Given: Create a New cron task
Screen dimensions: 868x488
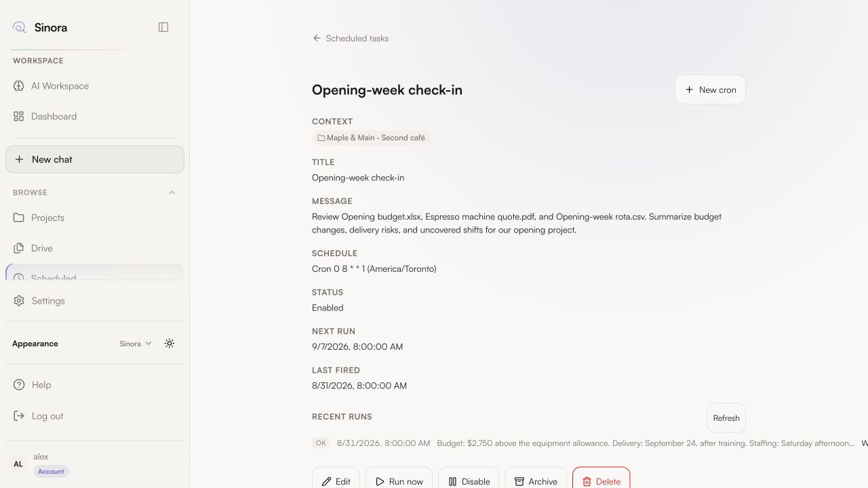Looking at the screenshot, I should [710, 89].
